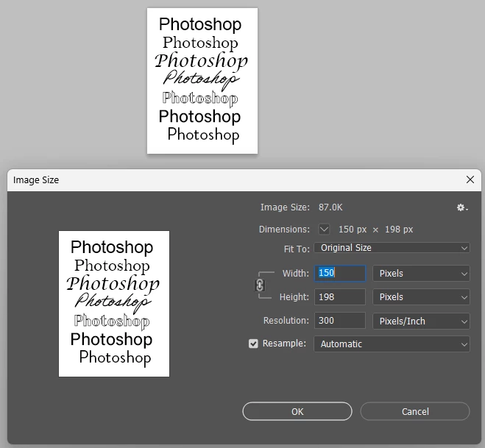The height and width of the screenshot is (448, 485).
Task: Close the Image Size dialog
Action: coord(470,179)
